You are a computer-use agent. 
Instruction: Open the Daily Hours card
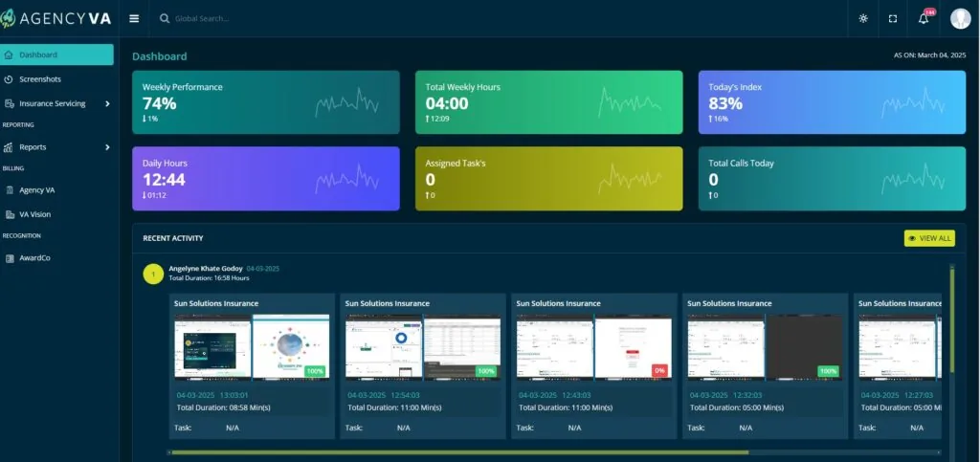point(266,179)
